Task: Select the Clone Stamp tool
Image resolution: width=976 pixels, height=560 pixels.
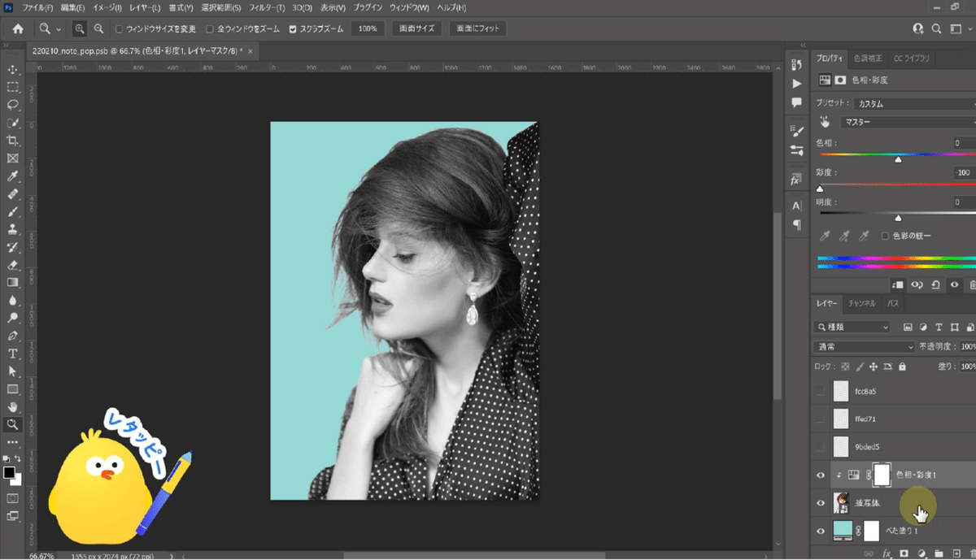Action: point(13,229)
